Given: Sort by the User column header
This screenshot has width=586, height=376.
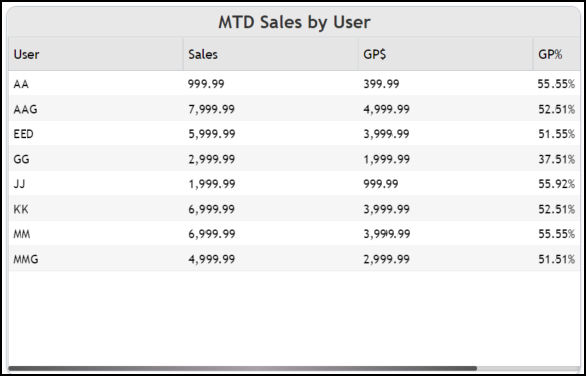Looking at the screenshot, I should pos(96,54).
